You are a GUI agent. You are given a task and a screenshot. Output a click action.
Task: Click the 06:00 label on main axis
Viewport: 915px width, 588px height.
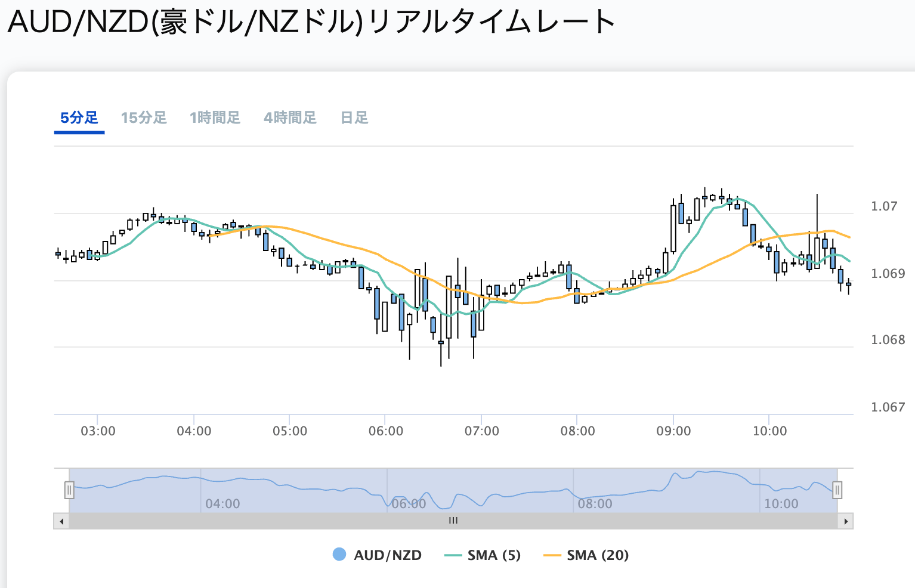point(386,431)
